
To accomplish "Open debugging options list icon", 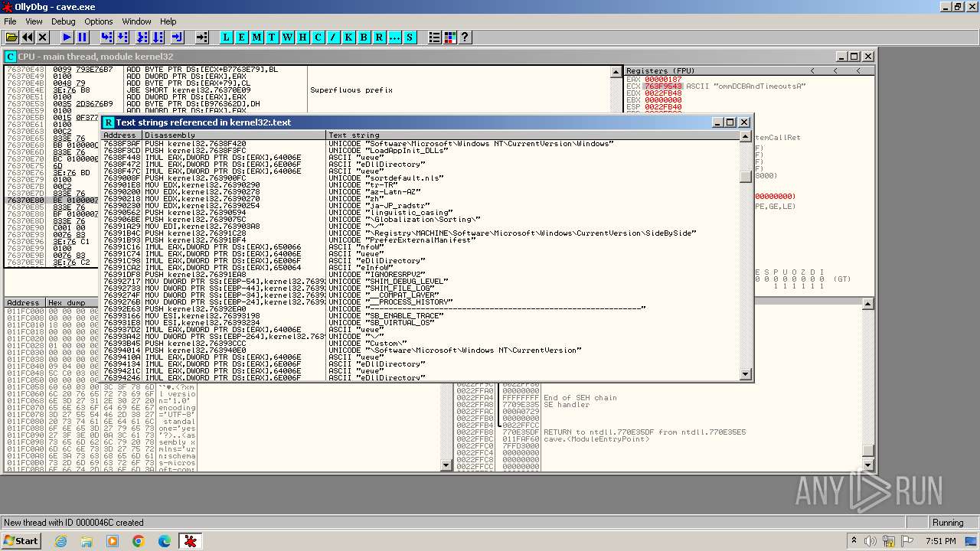I will pyautogui.click(x=435, y=37).
